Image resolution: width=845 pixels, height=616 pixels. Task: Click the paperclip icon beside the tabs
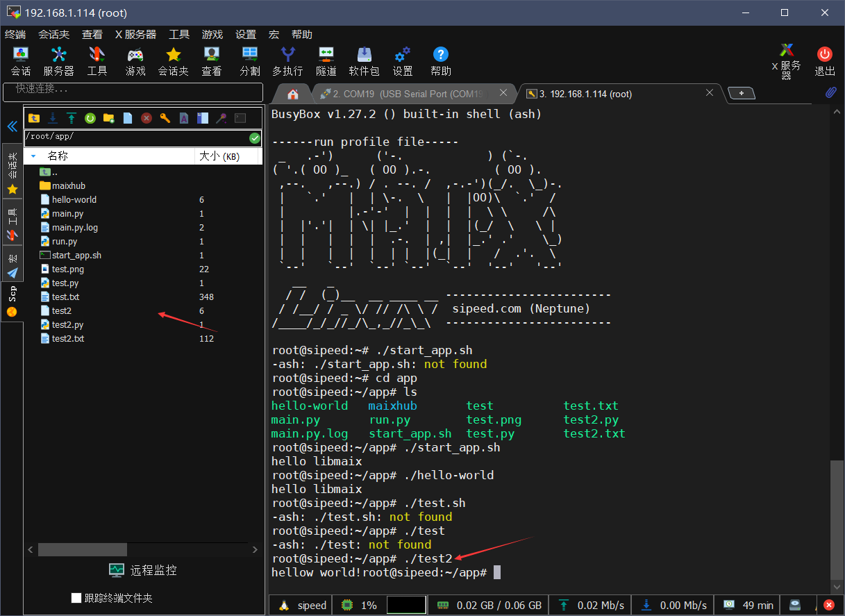pos(830,92)
